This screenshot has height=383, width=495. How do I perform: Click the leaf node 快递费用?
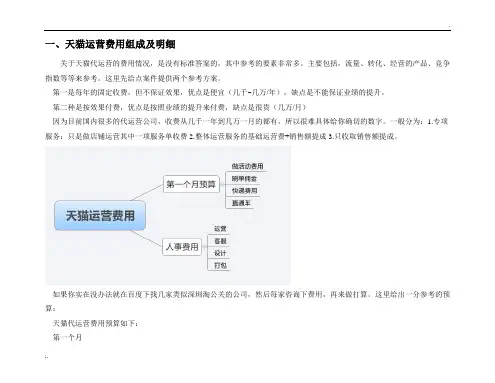(x=244, y=191)
